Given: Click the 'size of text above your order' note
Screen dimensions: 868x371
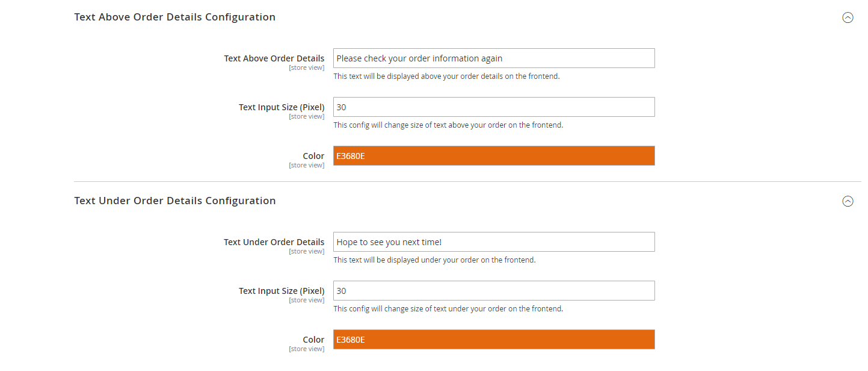Looking at the screenshot, I should (x=448, y=125).
